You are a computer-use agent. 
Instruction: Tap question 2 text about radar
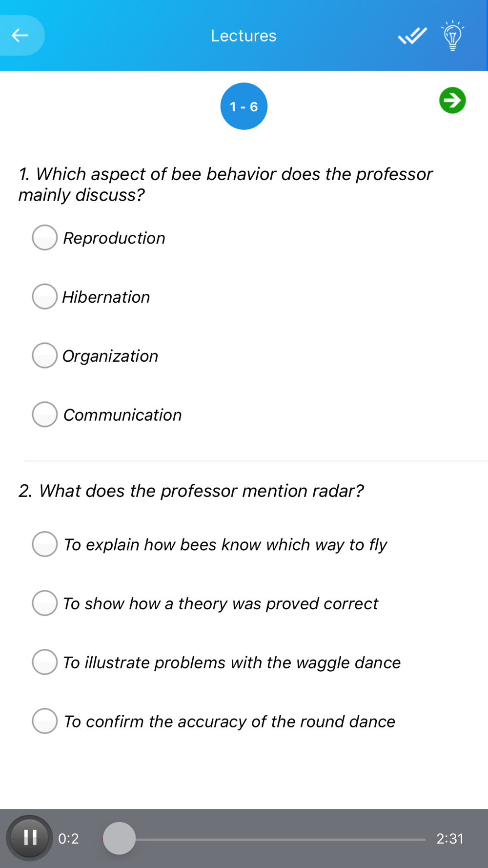click(191, 491)
